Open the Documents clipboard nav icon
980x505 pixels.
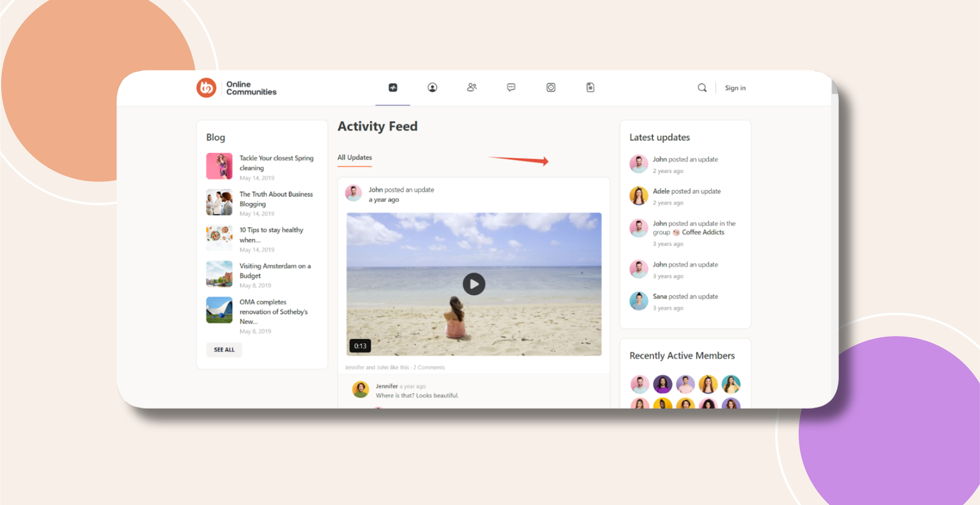(x=590, y=88)
